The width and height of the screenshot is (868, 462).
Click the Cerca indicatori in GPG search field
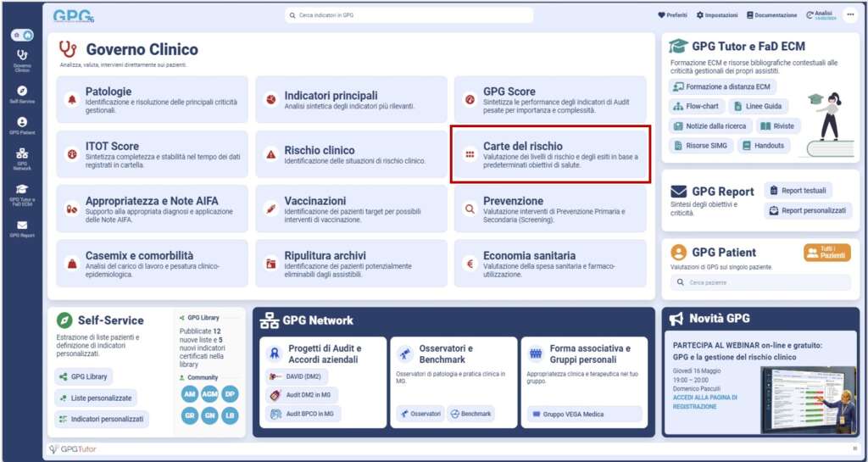click(x=409, y=15)
